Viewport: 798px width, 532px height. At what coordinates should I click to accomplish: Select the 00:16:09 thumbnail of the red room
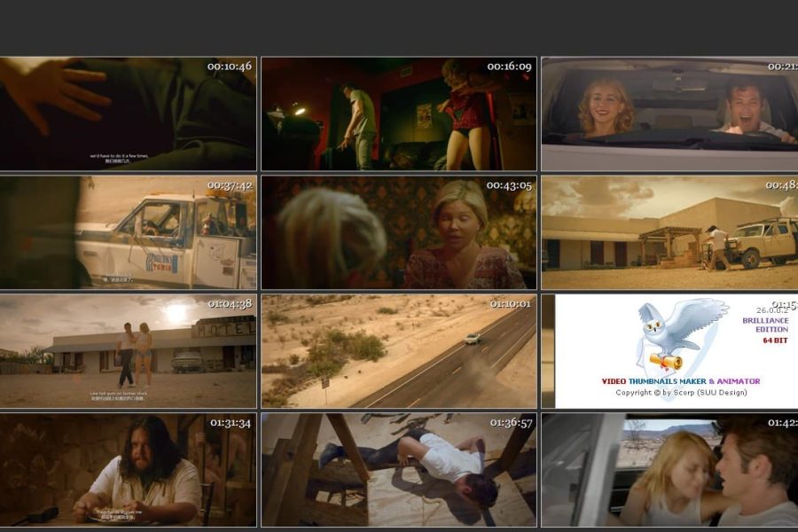pyautogui.click(x=398, y=114)
